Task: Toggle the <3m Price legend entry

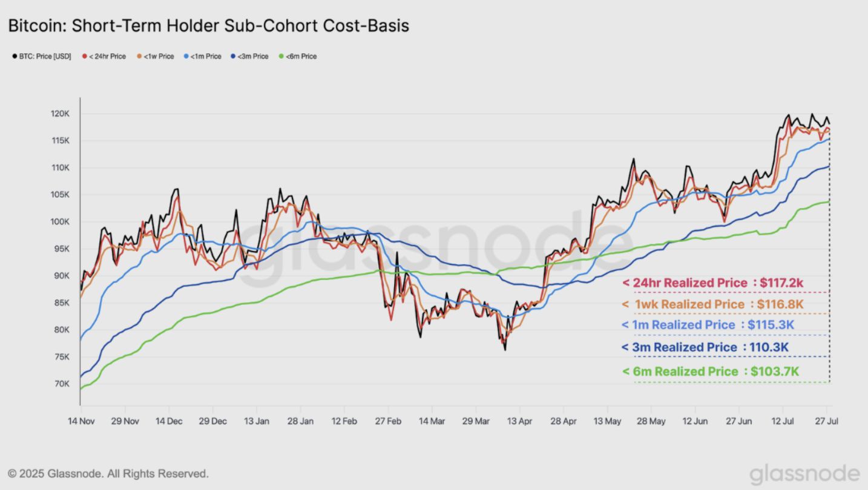Action: (x=249, y=56)
